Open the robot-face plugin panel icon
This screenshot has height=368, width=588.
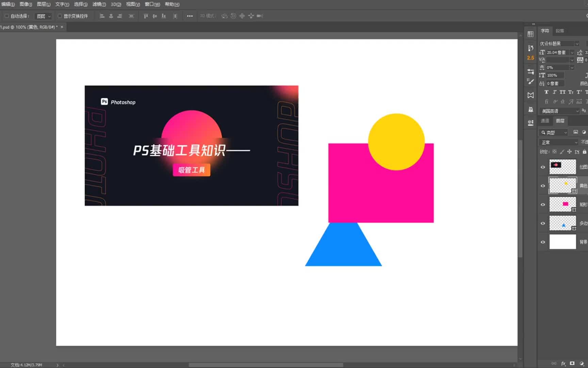(x=530, y=109)
